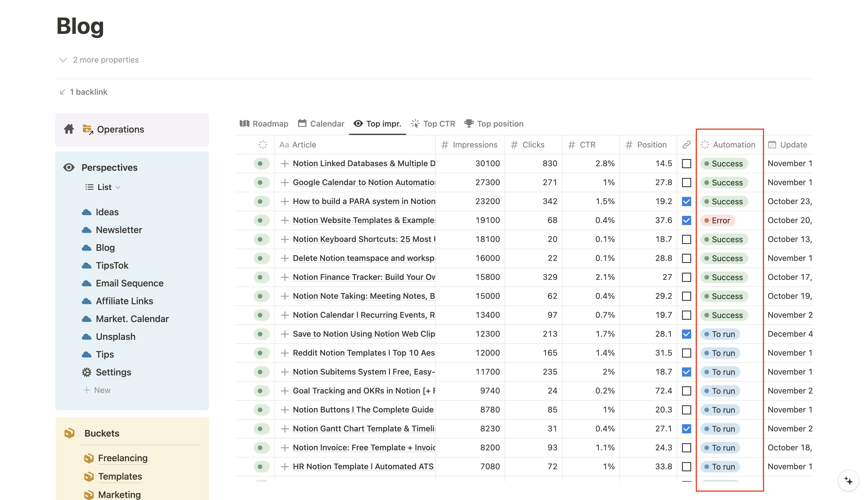Click the cloud icon next to Affiliate Links

[x=86, y=301]
